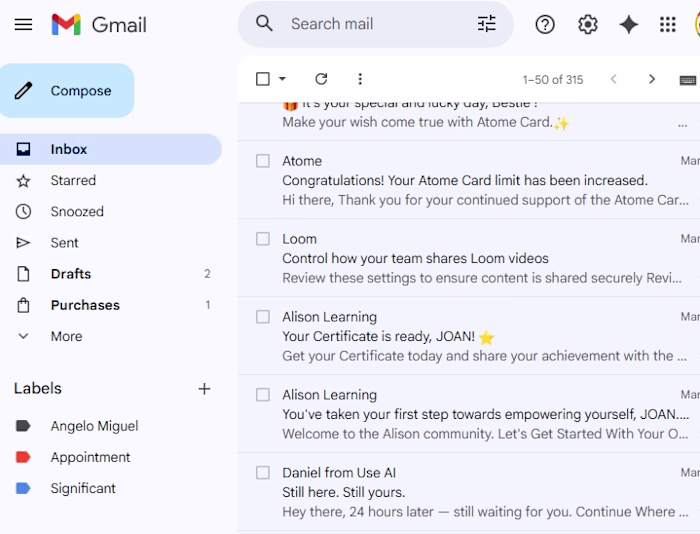Click the Purchases count 1
700x534 pixels.
[208, 305]
